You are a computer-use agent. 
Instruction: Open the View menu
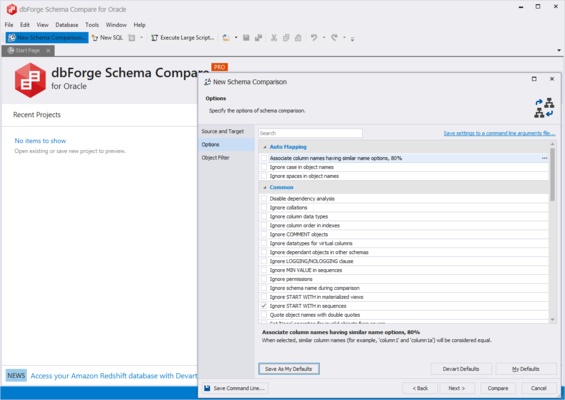(x=43, y=25)
